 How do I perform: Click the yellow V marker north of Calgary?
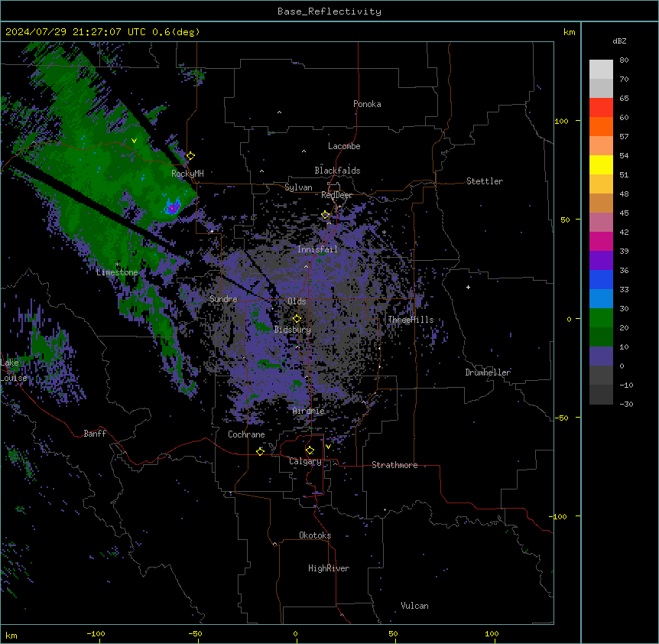pos(328,447)
